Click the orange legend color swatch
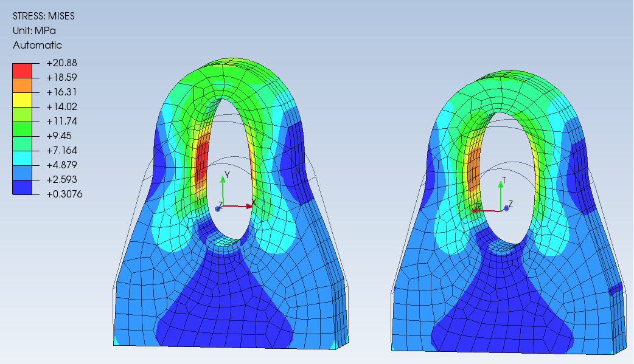 click(x=23, y=85)
